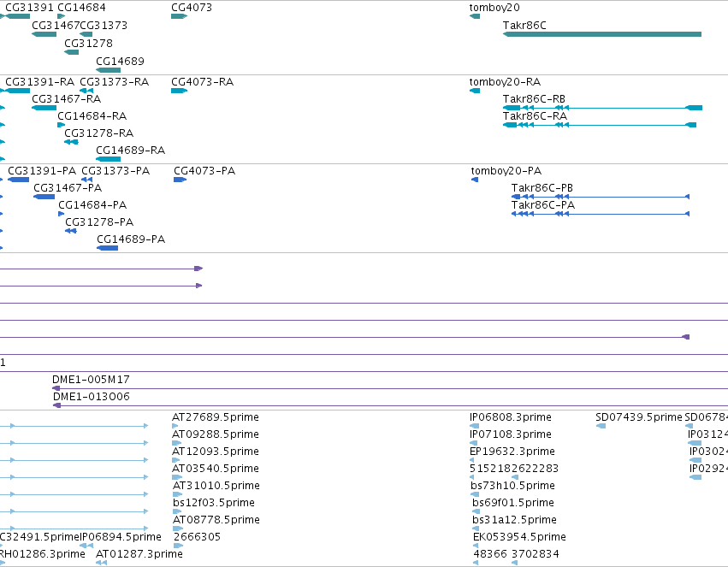Viewport: 728px width, 567px height.
Task: Click the SD07439.5prime EST label
Action: click(x=639, y=417)
